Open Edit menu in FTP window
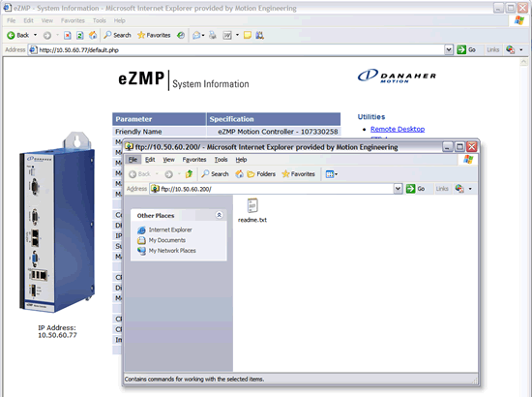The height and width of the screenshot is (397, 532). pyautogui.click(x=150, y=159)
